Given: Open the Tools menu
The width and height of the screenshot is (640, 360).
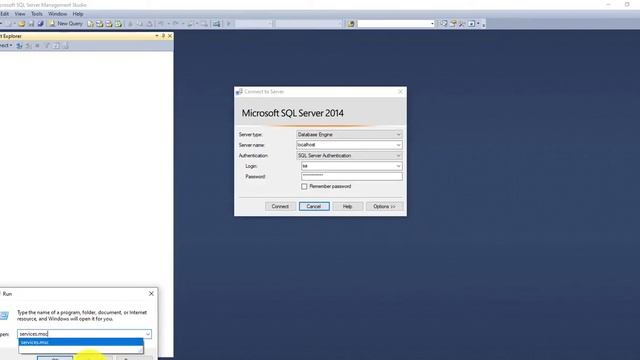Looking at the screenshot, I should (37, 14).
